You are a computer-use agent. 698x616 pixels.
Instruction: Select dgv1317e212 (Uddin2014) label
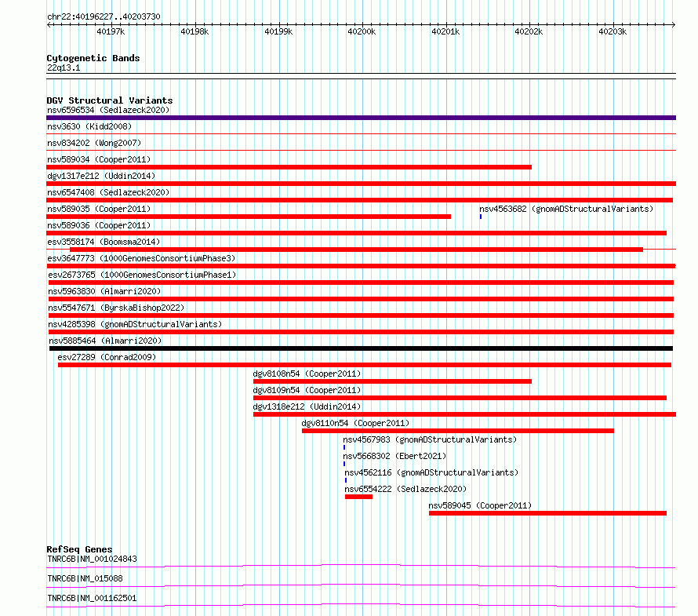[101, 176]
